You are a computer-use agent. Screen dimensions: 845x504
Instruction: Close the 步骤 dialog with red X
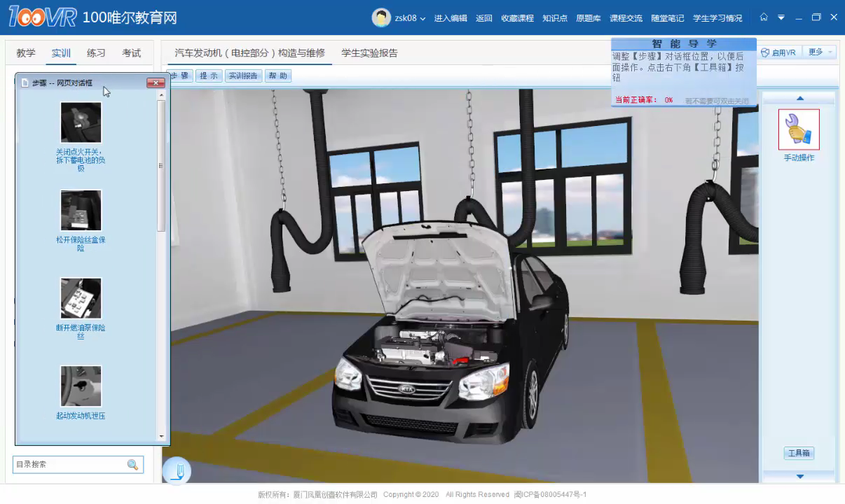156,83
